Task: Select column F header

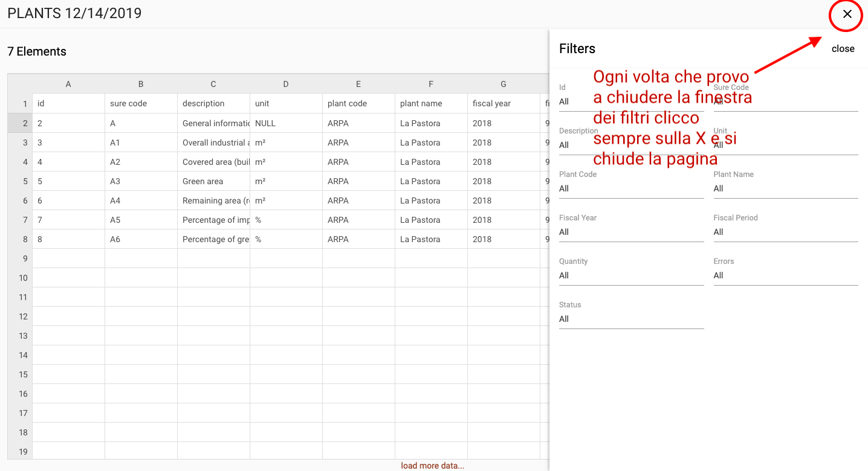Action: [x=431, y=84]
